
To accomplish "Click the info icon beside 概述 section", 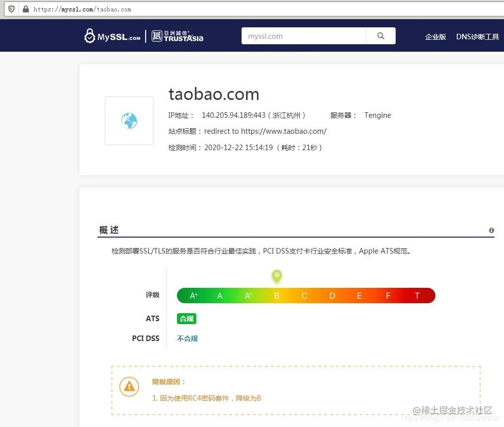I will pyautogui.click(x=492, y=230).
